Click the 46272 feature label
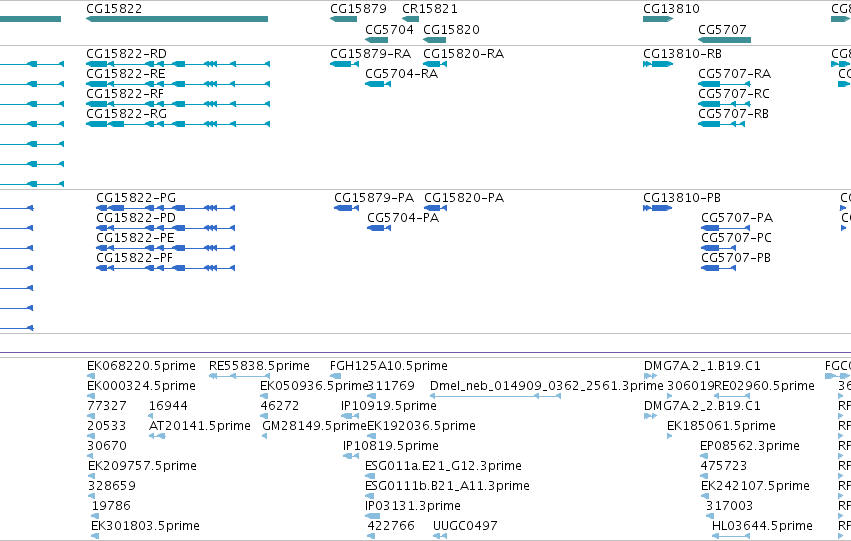 coord(280,406)
